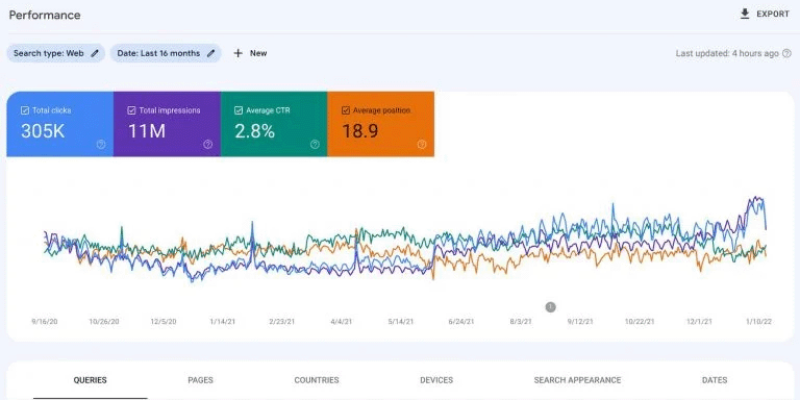The height and width of the screenshot is (400, 800).
Task: Click the Export download icon
Action: click(744, 14)
